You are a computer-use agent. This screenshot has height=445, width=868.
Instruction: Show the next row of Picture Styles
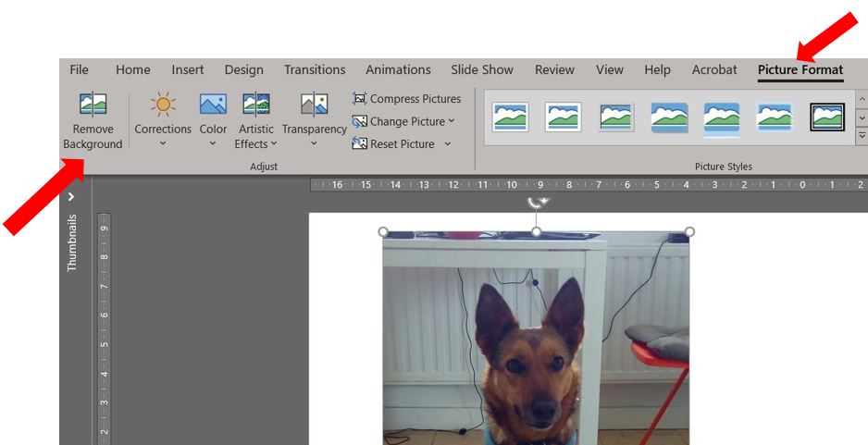tap(862, 117)
